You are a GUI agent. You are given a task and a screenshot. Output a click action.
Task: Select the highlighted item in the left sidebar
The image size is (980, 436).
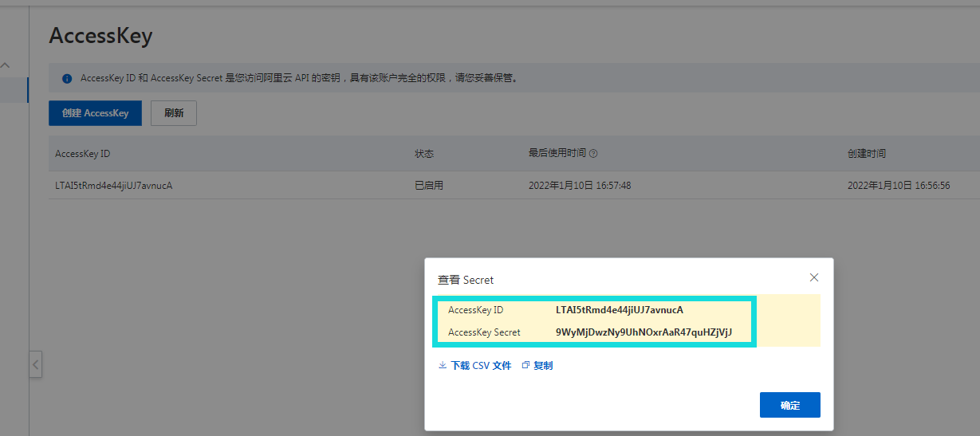(x=14, y=89)
